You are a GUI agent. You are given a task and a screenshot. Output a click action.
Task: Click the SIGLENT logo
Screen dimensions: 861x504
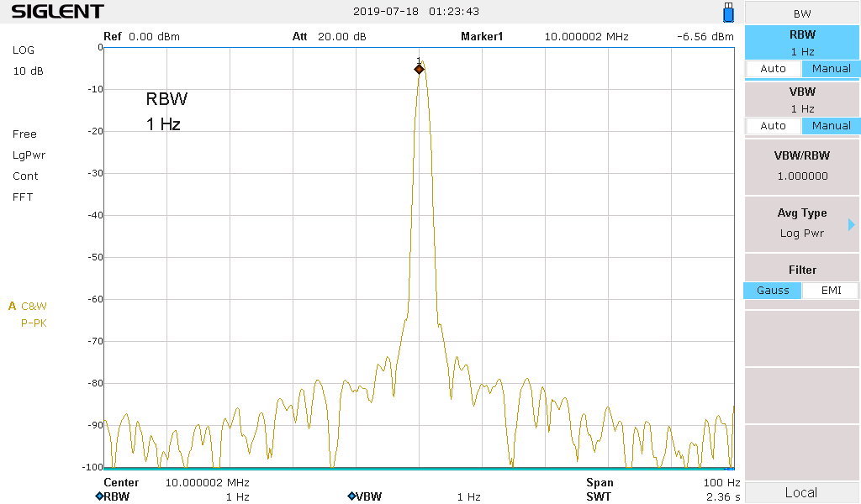point(57,12)
